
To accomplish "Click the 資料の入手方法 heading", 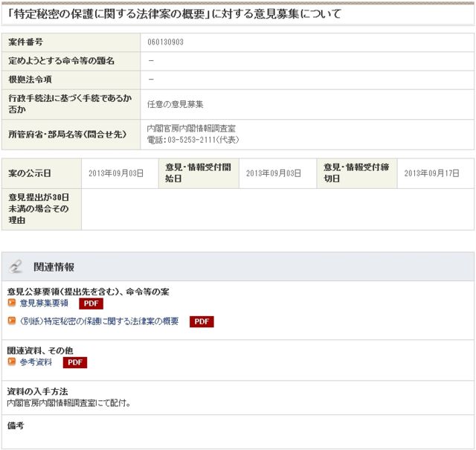I will coord(37,392).
